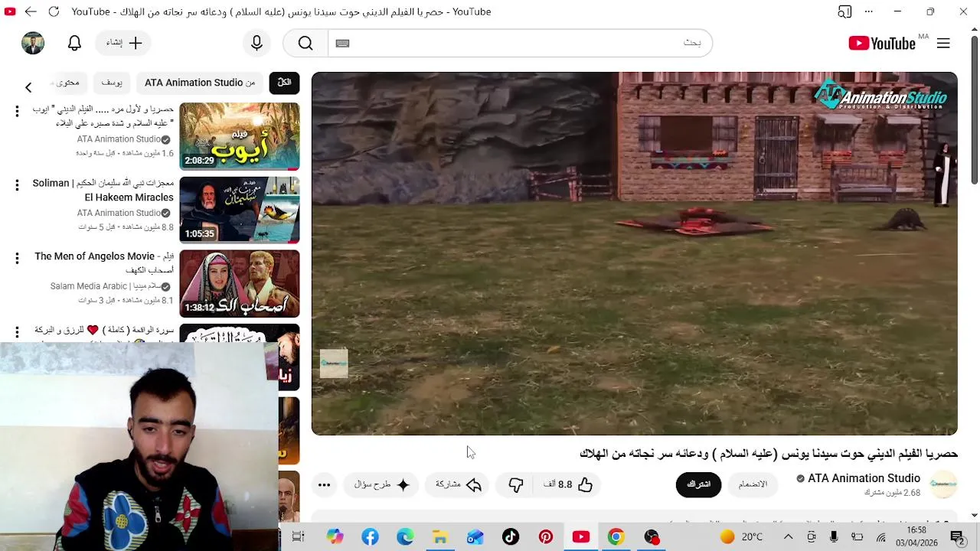
Task: Open the 20°C weather widget
Action: coord(741,537)
